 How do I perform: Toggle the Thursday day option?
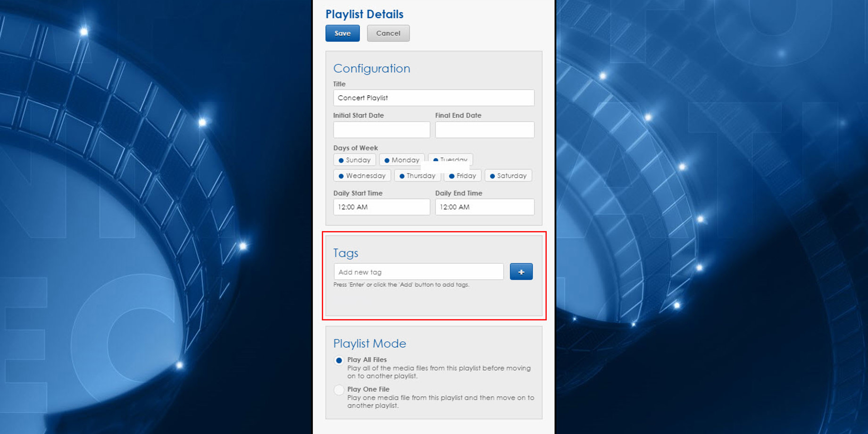click(x=417, y=175)
